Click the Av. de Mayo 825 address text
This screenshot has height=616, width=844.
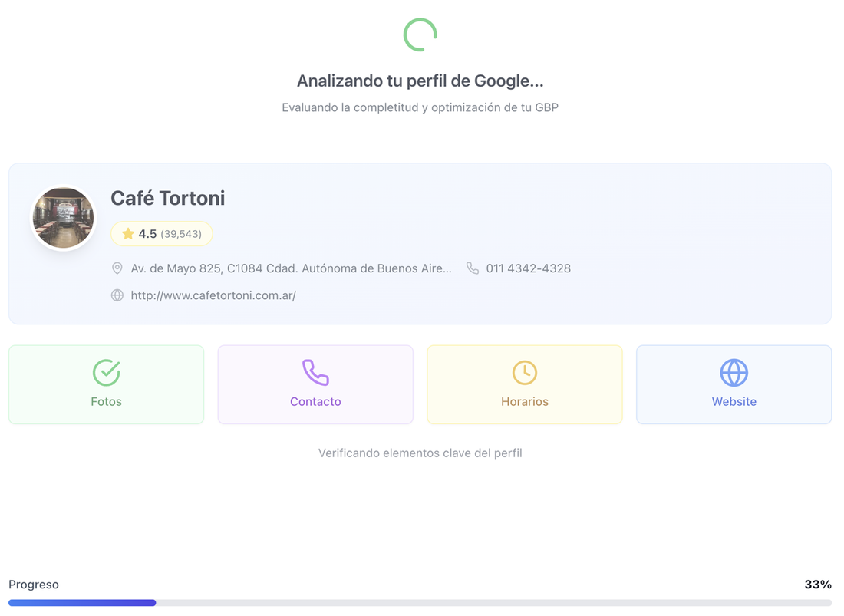point(292,268)
